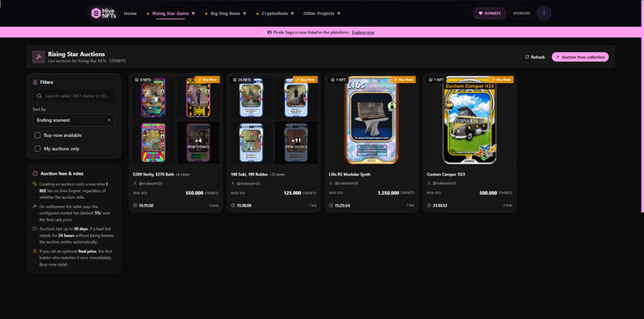Open the Home page
This screenshot has width=644, height=319.
coord(130,13)
